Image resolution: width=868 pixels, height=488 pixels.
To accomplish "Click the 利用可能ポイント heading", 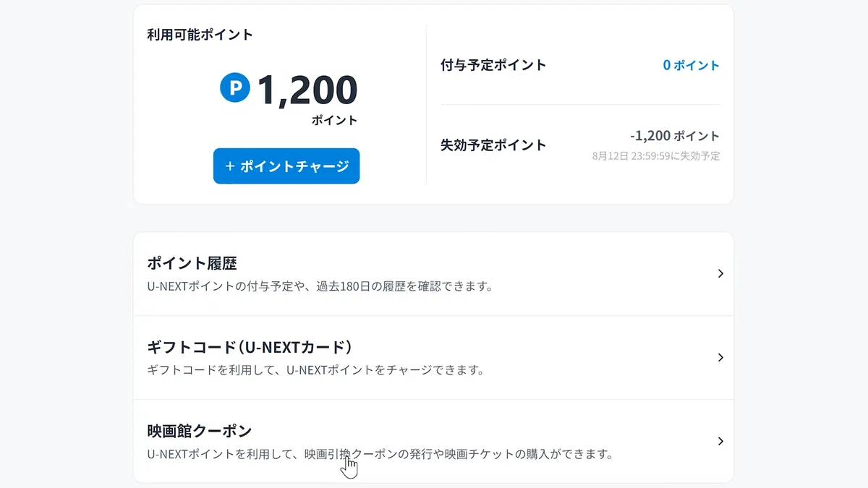I will (200, 35).
